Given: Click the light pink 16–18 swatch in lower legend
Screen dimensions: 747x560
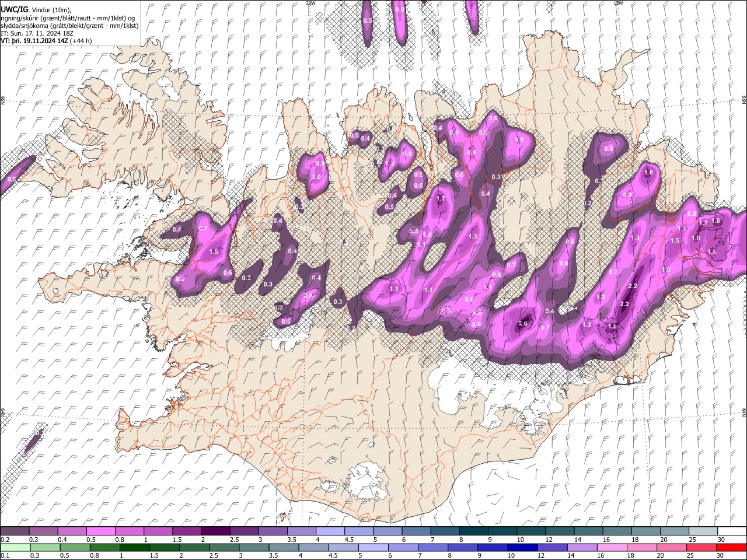Looking at the screenshot, I should pos(612,548).
